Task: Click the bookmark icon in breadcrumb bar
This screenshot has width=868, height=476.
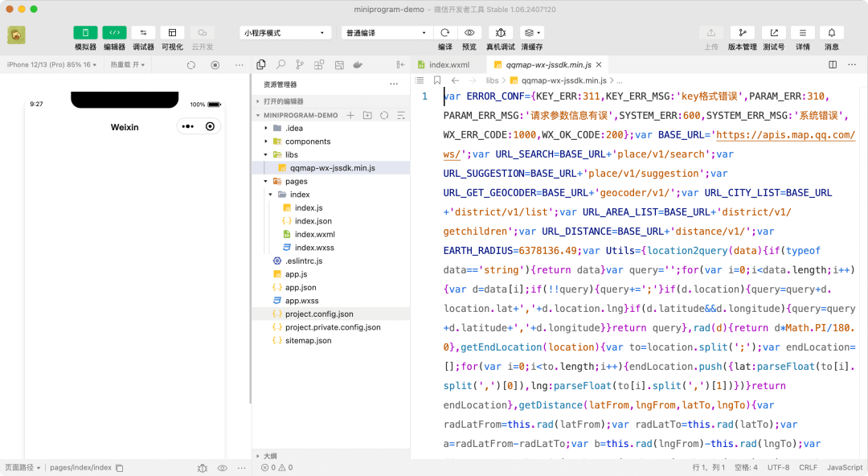Action: tap(436, 80)
